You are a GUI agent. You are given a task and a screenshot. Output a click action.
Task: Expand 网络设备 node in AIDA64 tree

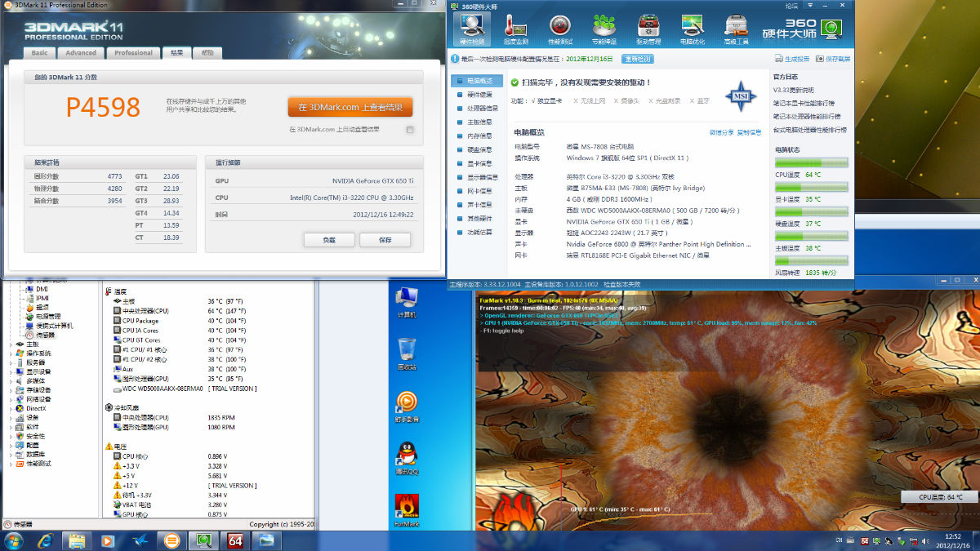pos(11,399)
